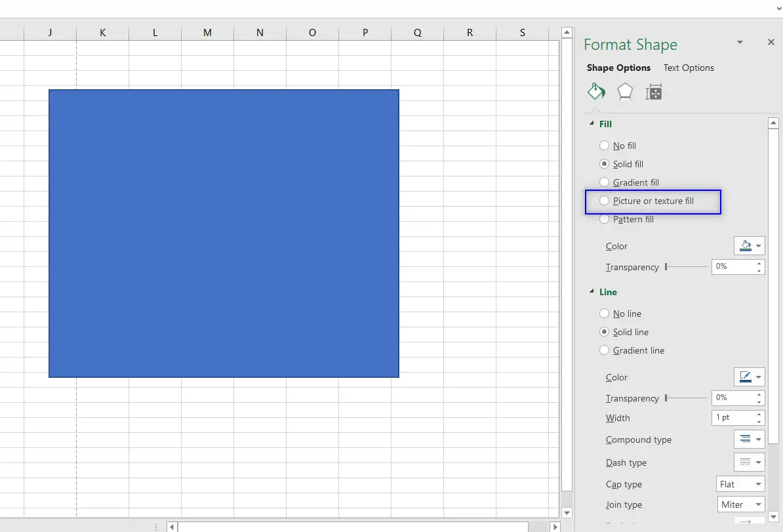Select the blue rectangle shape
Viewport: 783px width, 532px height.
click(x=224, y=234)
